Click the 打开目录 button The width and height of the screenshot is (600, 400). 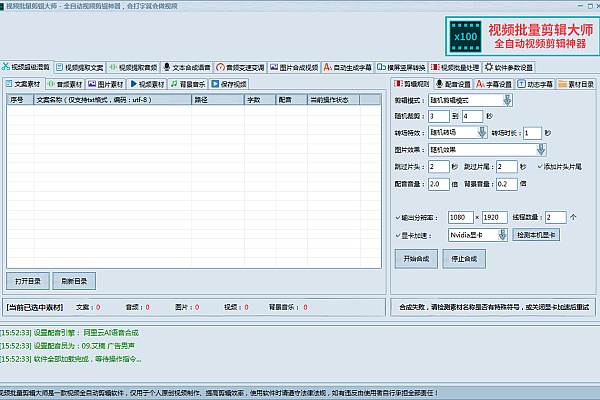[x=28, y=281]
